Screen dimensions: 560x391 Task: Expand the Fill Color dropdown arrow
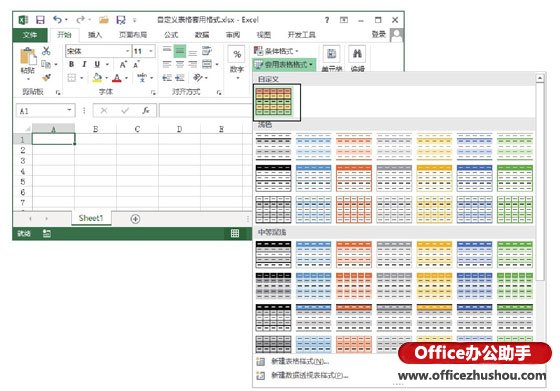click(106, 78)
